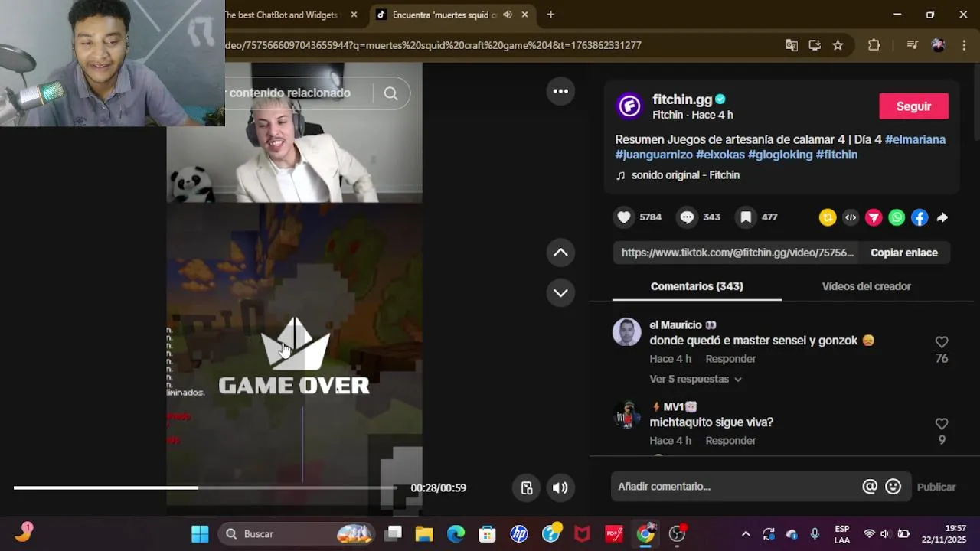Open the Chrome profile avatar

pyautogui.click(x=938, y=45)
